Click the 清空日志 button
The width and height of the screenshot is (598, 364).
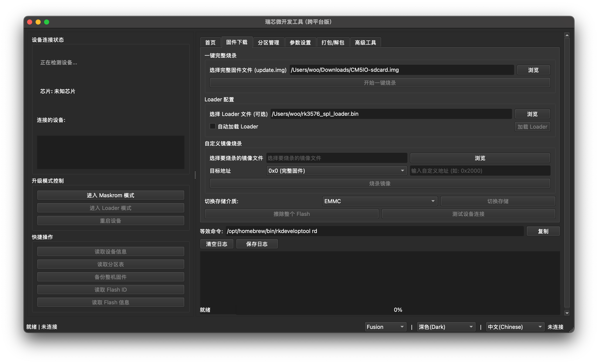[216, 244]
